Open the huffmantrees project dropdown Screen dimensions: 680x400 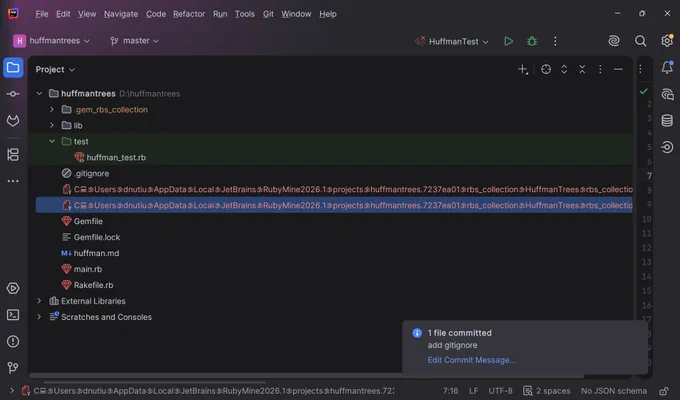(52, 41)
